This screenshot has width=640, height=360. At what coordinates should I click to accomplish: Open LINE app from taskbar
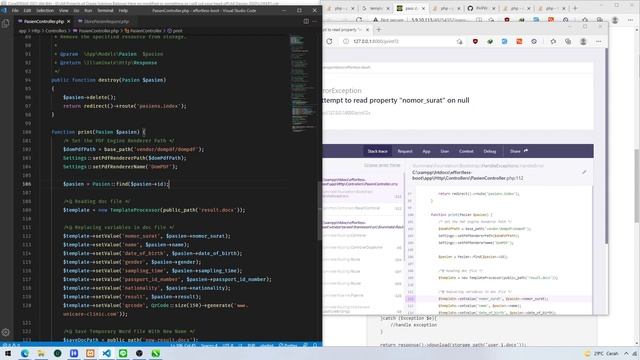click(123, 353)
